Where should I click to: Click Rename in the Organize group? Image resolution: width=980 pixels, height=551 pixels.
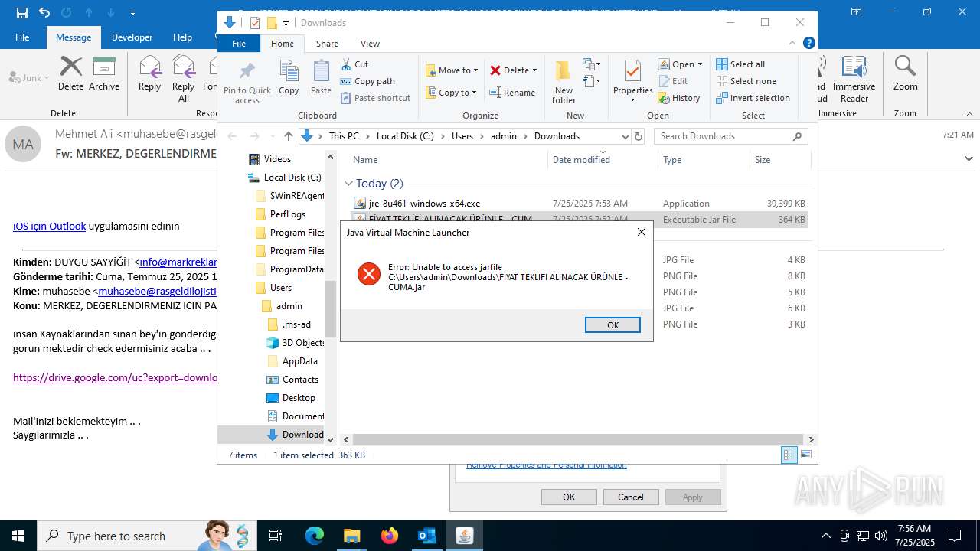coord(513,93)
